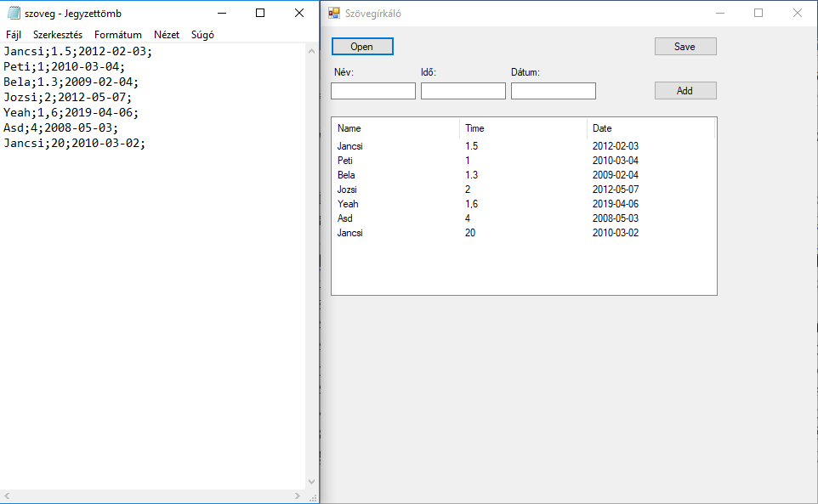Open the Fájl menu
The height and width of the screenshot is (504, 818).
point(14,35)
